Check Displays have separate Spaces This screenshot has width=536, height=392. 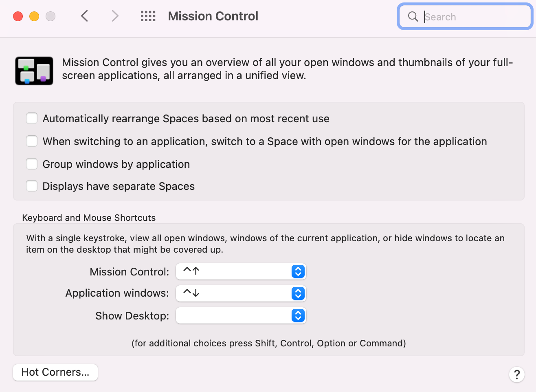pos(32,186)
